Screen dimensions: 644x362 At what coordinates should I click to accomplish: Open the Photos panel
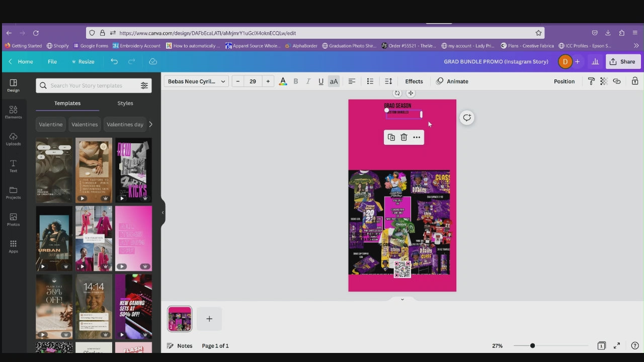(13, 220)
